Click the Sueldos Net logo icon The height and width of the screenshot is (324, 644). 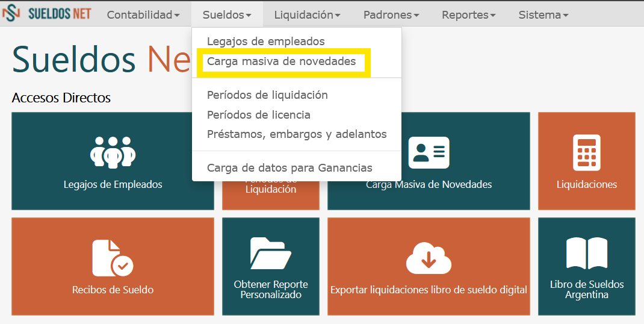tap(11, 13)
